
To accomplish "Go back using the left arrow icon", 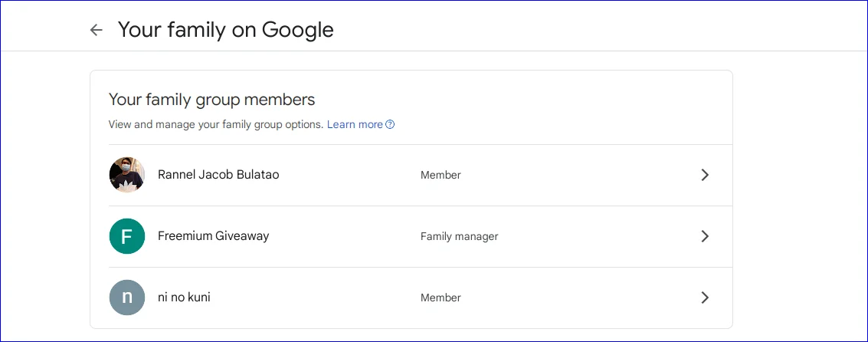I will tap(97, 30).
